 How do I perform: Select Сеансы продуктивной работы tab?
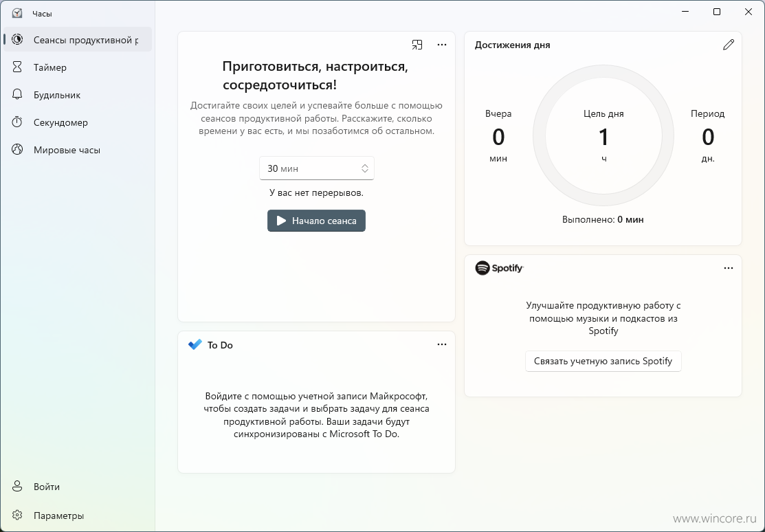pos(78,40)
